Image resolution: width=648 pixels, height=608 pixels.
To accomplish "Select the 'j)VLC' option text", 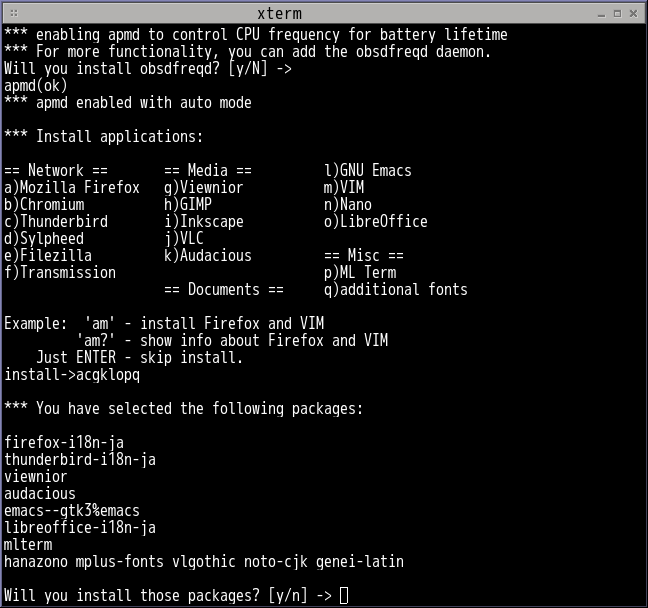I will [x=184, y=239].
